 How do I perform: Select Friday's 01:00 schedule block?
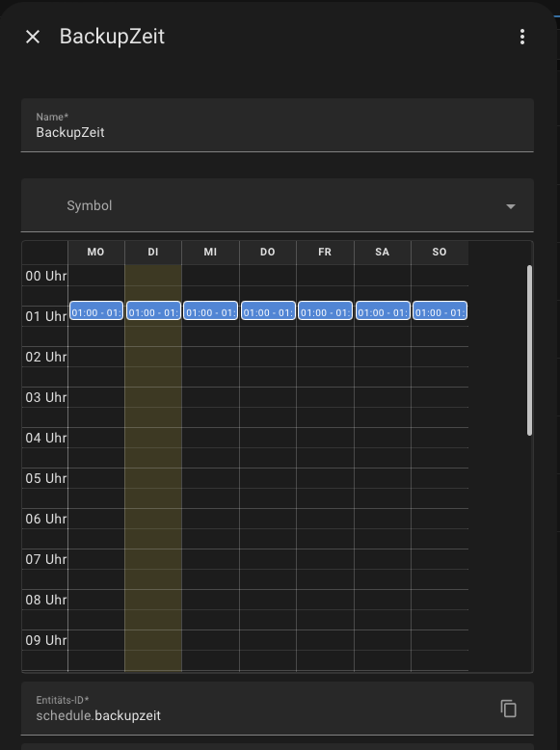pos(325,310)
